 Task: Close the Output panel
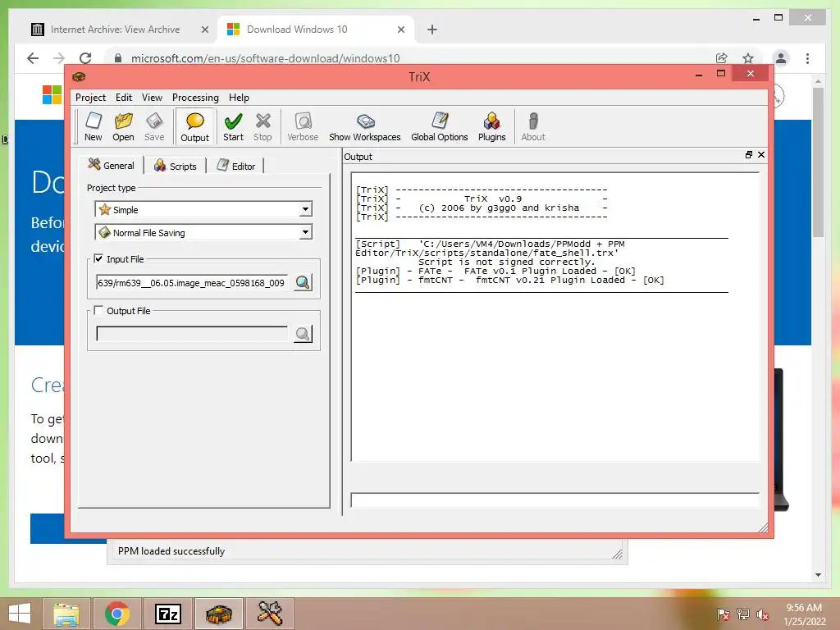point(760,155)
